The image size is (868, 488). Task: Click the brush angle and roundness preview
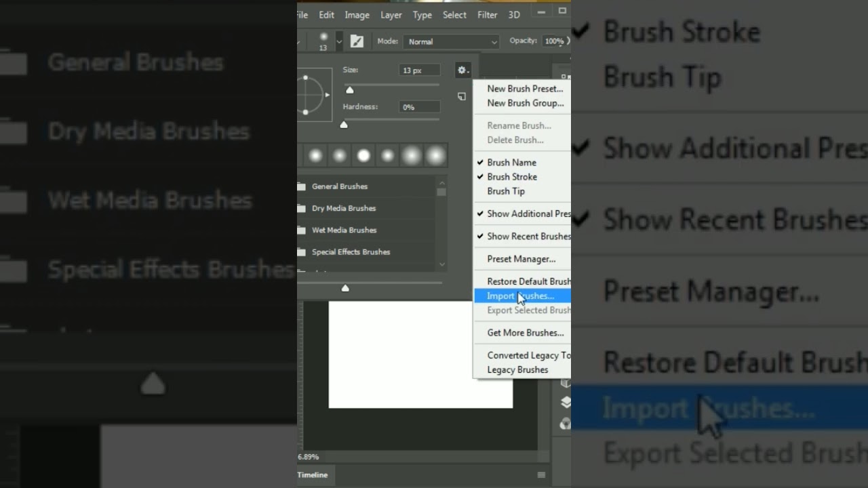point(314,95)
